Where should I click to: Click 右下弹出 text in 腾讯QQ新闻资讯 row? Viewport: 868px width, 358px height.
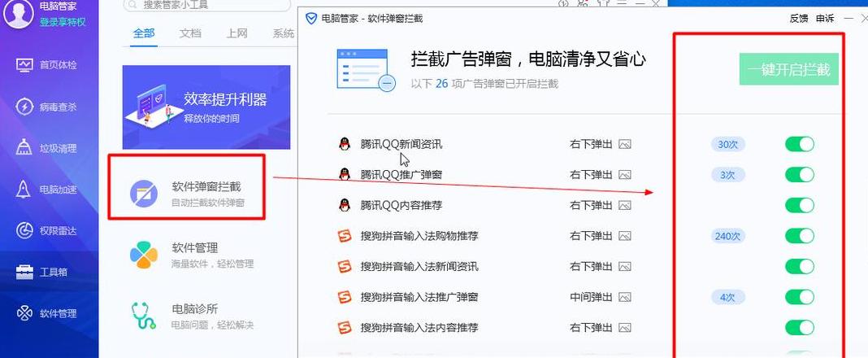[591, 145]
